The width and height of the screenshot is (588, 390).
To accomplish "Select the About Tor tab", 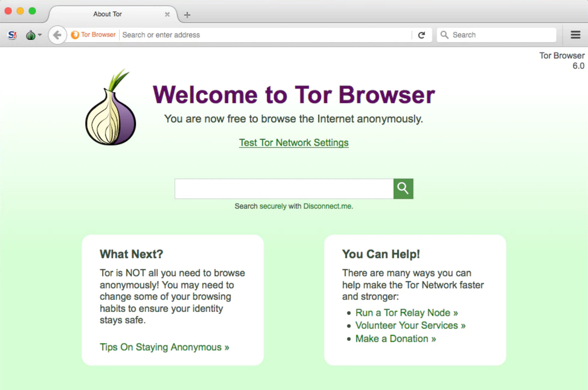I will coord(108,14).
